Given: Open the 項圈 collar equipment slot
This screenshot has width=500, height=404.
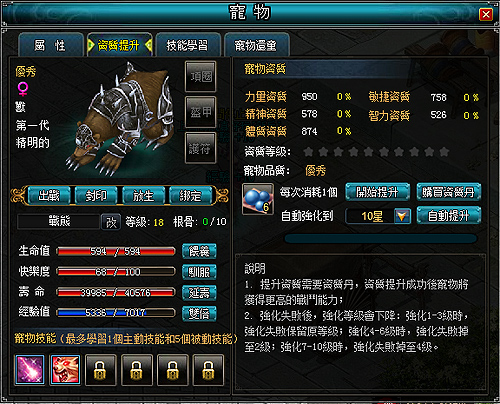Looking at the screenshot, I should point(201,76).
